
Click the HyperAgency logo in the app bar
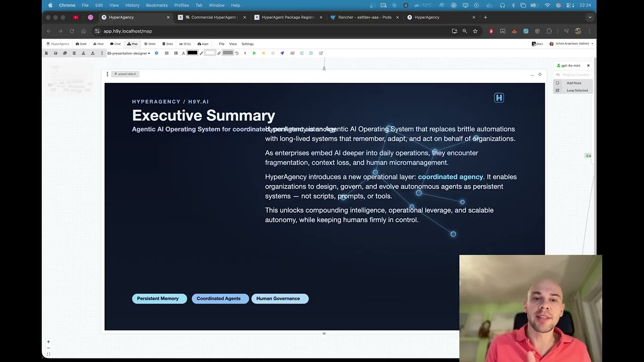pyautogui.click(x=58, y=44)
